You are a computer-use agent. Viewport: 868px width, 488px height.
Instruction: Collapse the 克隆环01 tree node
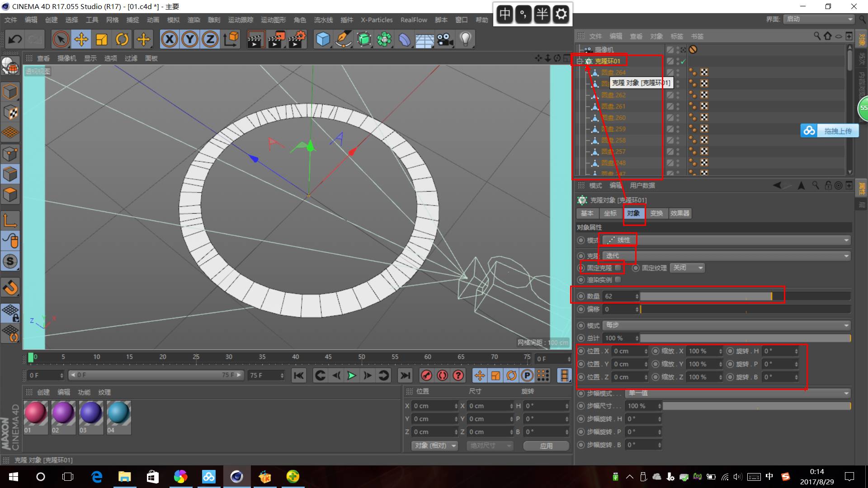point(580,61)
